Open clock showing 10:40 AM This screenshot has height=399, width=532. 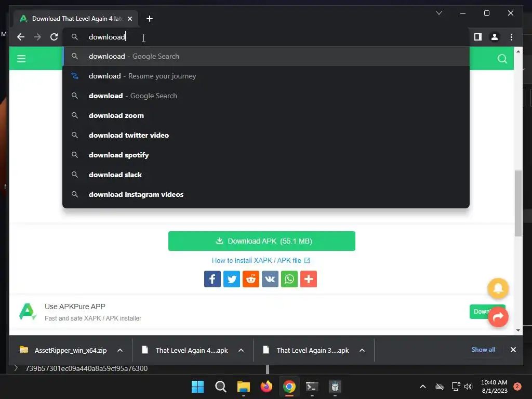tap(494, 387)
